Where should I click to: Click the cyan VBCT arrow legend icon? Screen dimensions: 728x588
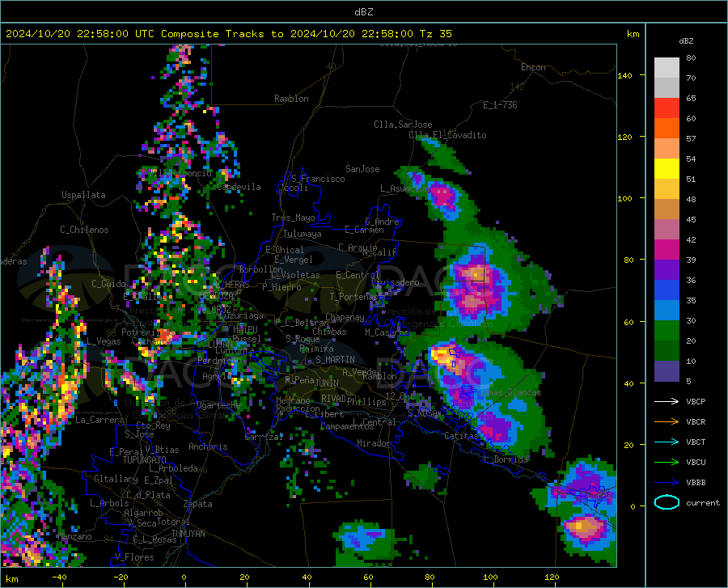coord(667,442)
